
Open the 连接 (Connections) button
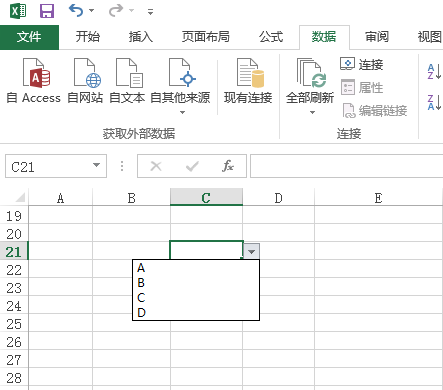click(x=362, y=64)
